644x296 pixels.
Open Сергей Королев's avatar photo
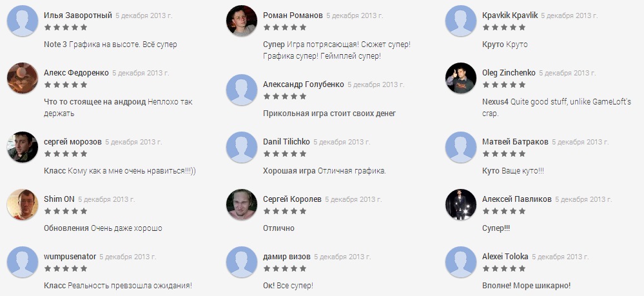(x=242, y=204)
